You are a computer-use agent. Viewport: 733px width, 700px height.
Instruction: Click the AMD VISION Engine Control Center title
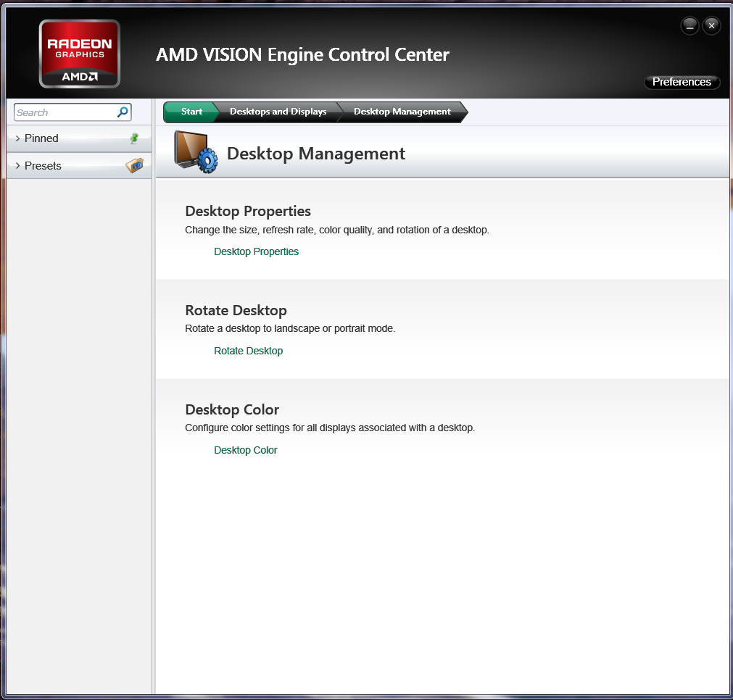pyautogui.click(x=302, y=54)
